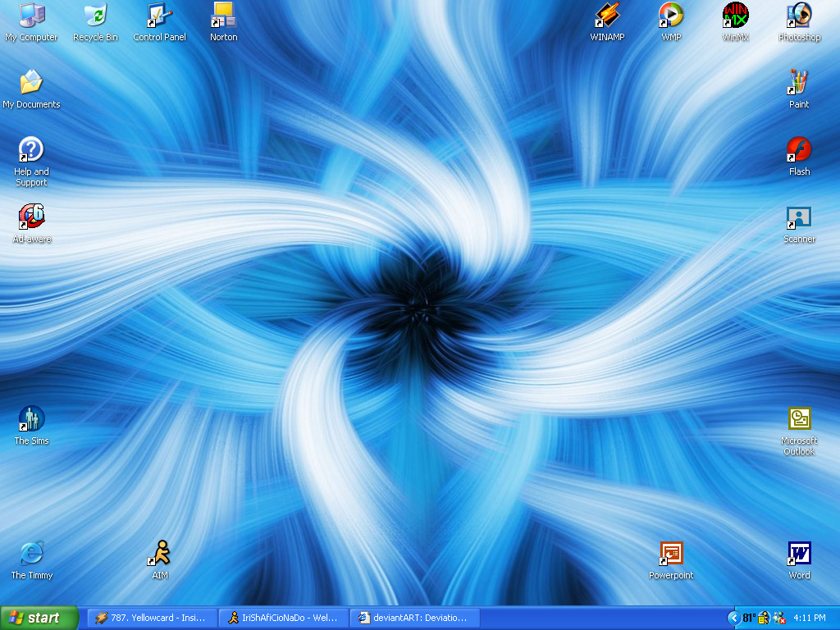Open the WMP media player shortcut

click(x=671, y=22)
